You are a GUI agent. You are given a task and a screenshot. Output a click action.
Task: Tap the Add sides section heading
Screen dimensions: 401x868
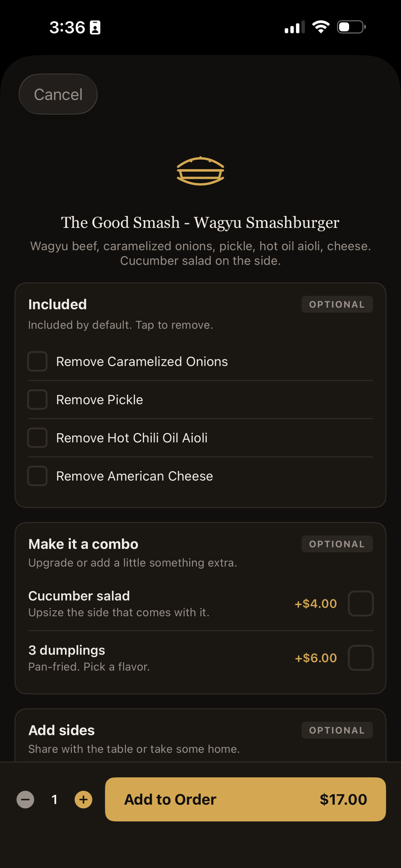pyautogui.click(x=61, y=730)
